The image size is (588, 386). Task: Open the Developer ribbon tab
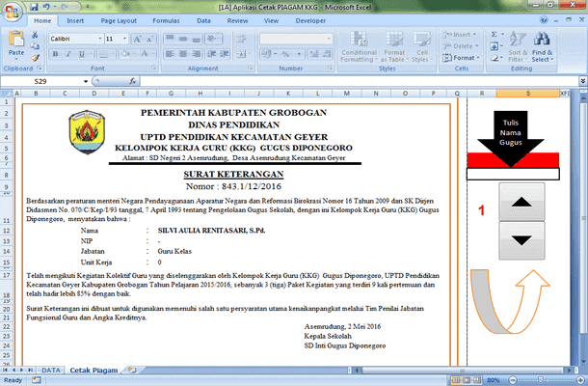(310, 20)
